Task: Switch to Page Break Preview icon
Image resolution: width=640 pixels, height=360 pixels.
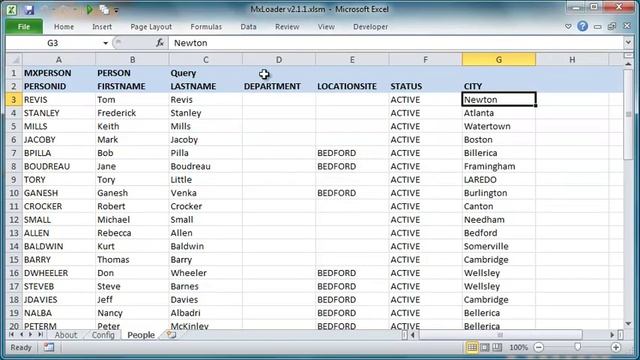Action: pyautogui.click(x=497, y=347)
